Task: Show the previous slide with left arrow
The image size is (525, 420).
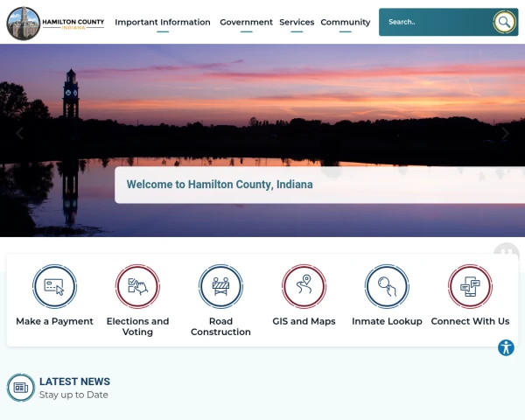Action: pos(20,133)
